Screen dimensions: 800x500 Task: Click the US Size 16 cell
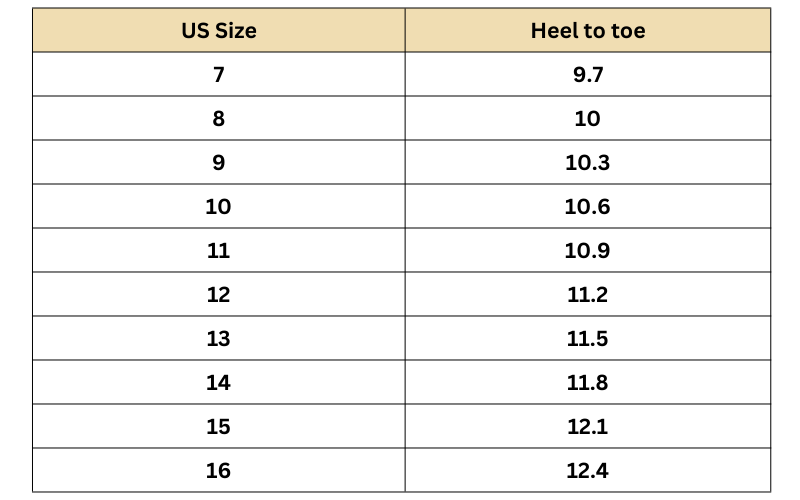click(x=218, y=471)
